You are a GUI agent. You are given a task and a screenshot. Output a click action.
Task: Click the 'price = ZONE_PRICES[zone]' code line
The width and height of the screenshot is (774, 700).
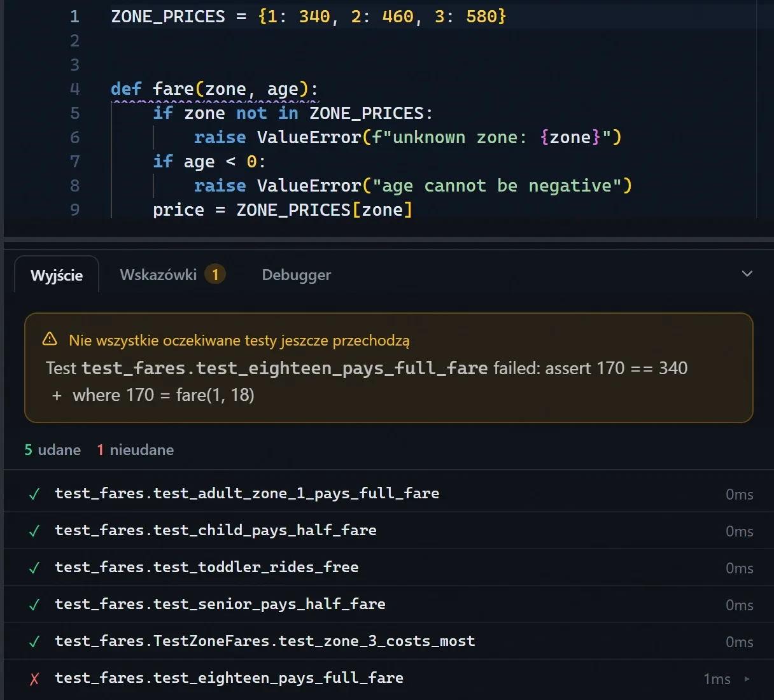pos(283,210)
